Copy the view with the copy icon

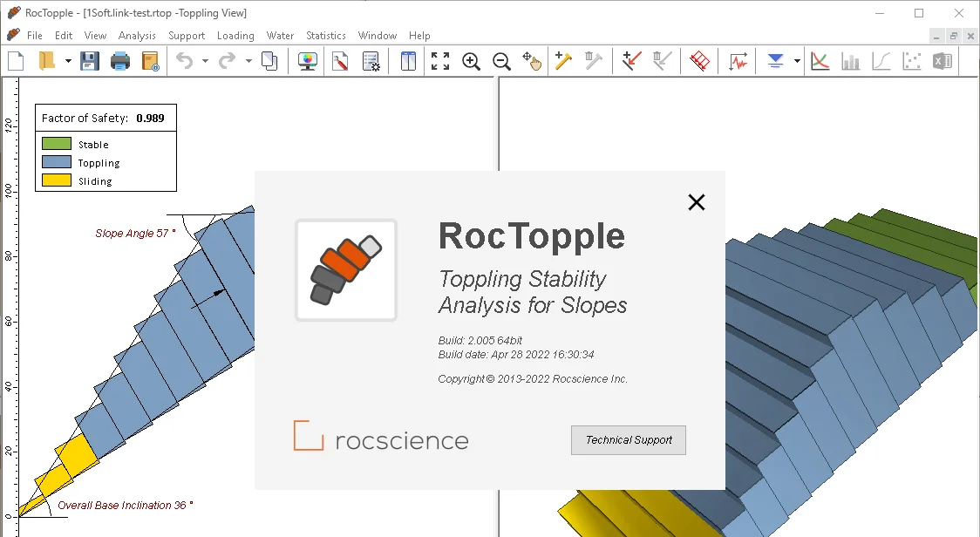(269, 61)
